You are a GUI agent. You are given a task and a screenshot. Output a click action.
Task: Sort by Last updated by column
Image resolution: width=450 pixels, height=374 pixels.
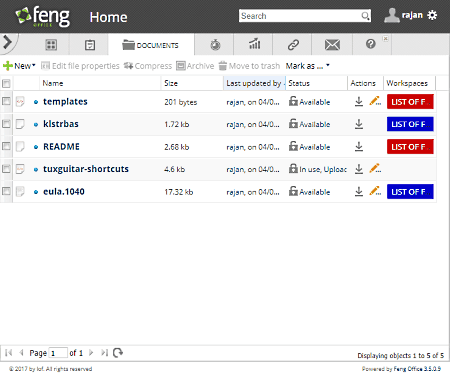254,83
